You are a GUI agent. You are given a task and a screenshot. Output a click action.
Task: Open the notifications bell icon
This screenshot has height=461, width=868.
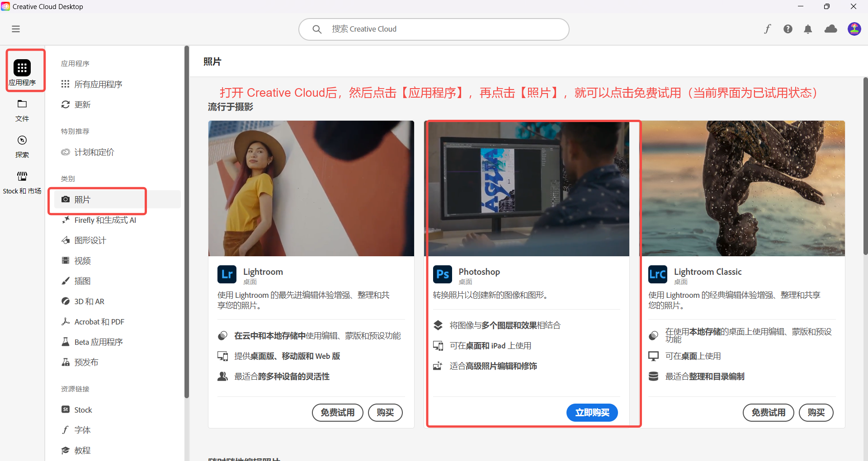pos(808,29)
